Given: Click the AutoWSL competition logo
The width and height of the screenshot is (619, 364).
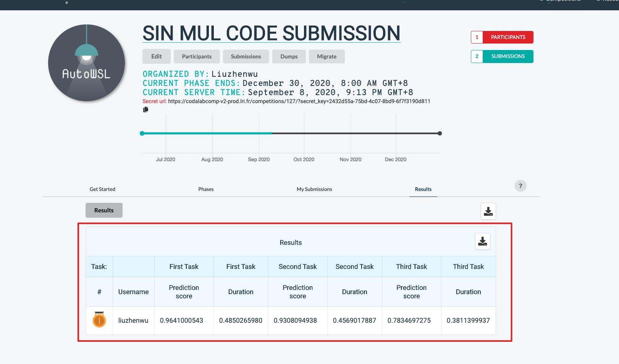Looking at the screenshot, I should pos(86,63).
